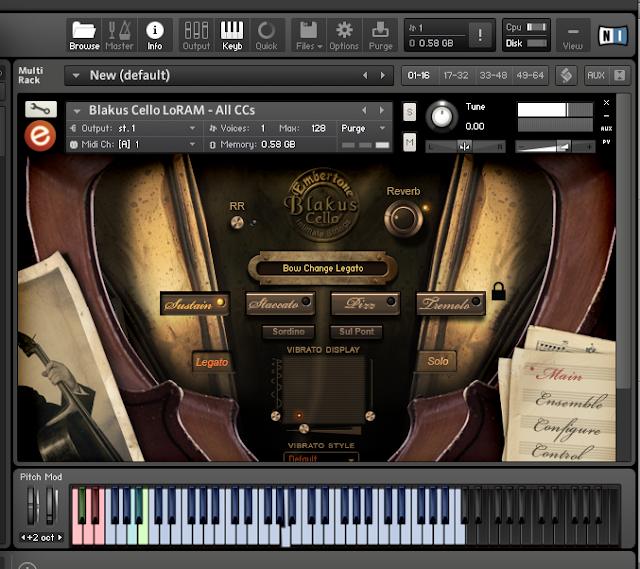Click the Mod wheel
Screen dimensions: 640x569
51,505
